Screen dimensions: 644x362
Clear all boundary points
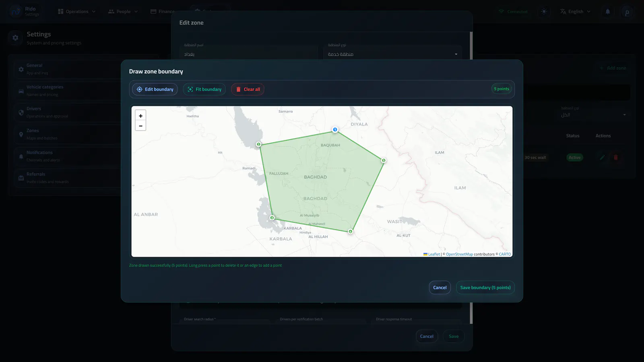pyautogui.click(x=248, y=89)
